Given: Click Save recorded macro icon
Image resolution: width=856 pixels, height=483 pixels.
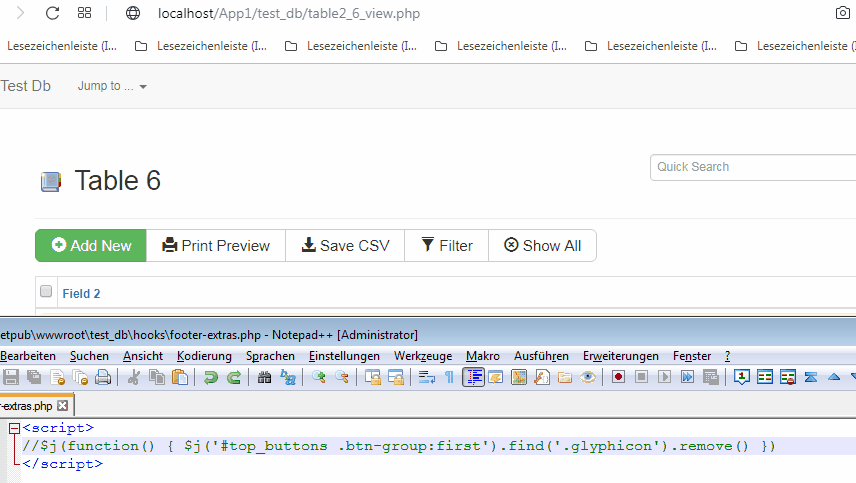Looking at the screenshot, I should pos(711,377).
